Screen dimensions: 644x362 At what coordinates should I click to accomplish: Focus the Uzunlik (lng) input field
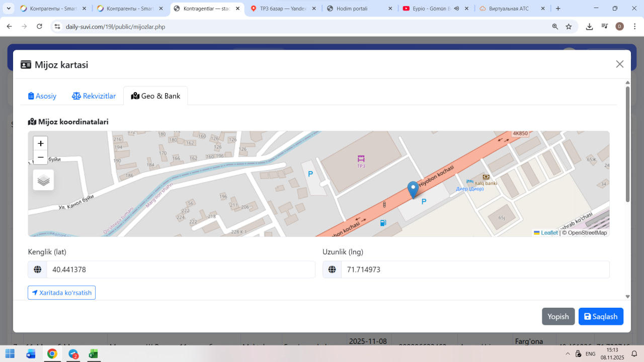click(474, 269)
